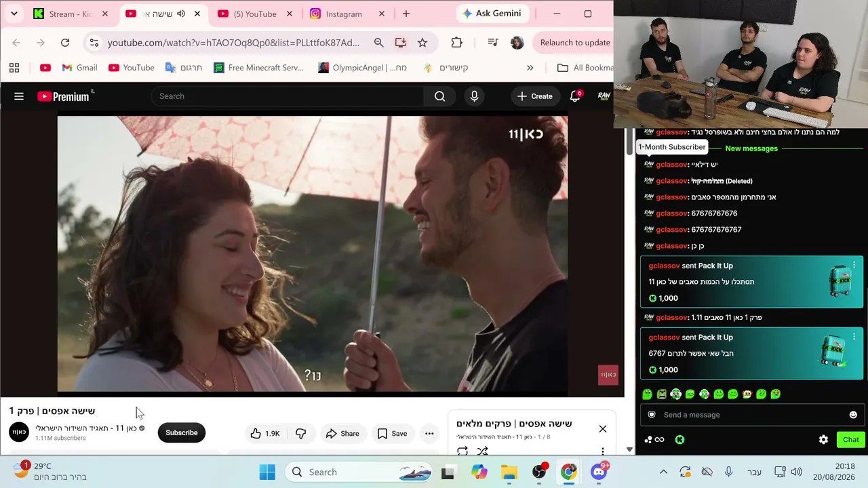Like the video with 1.9K likes
This screenshot has width=868, height=488.
coord(265,433)
